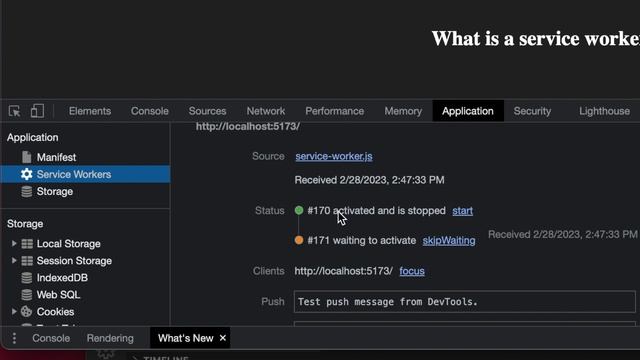Select Web SQL in the sidebar
The width and height of the screenshot is (640, 360).
(x=58, y=295)
